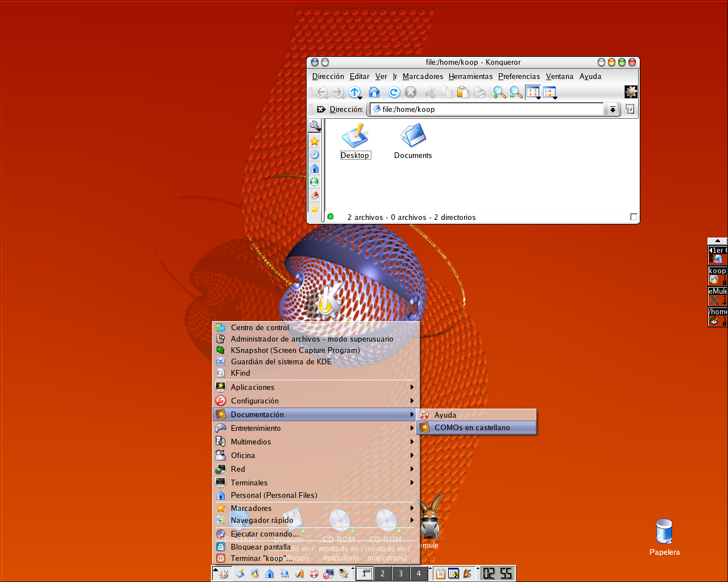Click the side taskbar hide arrow button
This screenshot has width=728, height=582.
point(718,241)
